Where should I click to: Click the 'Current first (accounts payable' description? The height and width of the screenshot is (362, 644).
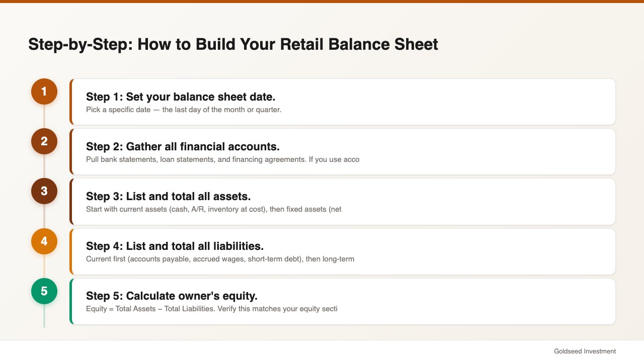[220, 259]
